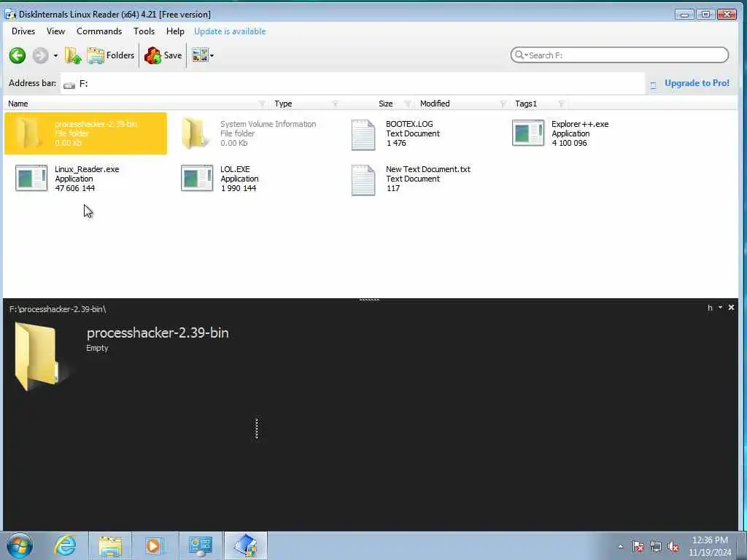Open the Help menu
Viewport: 747px width, 560px height.
pos(175,31)
